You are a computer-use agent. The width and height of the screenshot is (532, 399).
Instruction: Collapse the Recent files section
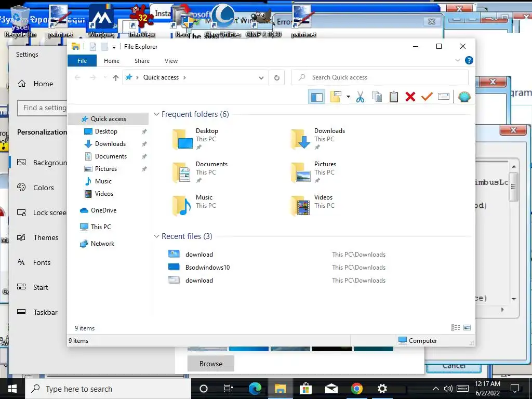tap(156, 236)
